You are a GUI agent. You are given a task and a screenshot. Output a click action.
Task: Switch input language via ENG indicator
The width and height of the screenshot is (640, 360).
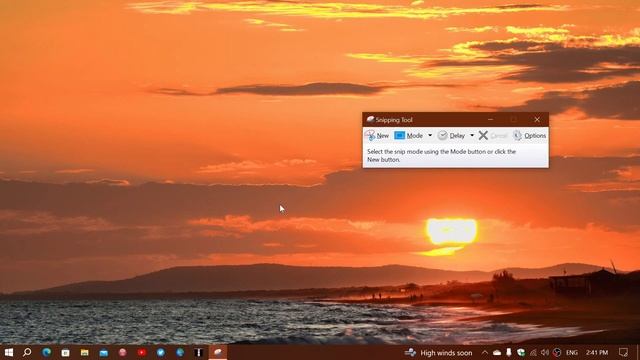[572, 352]
